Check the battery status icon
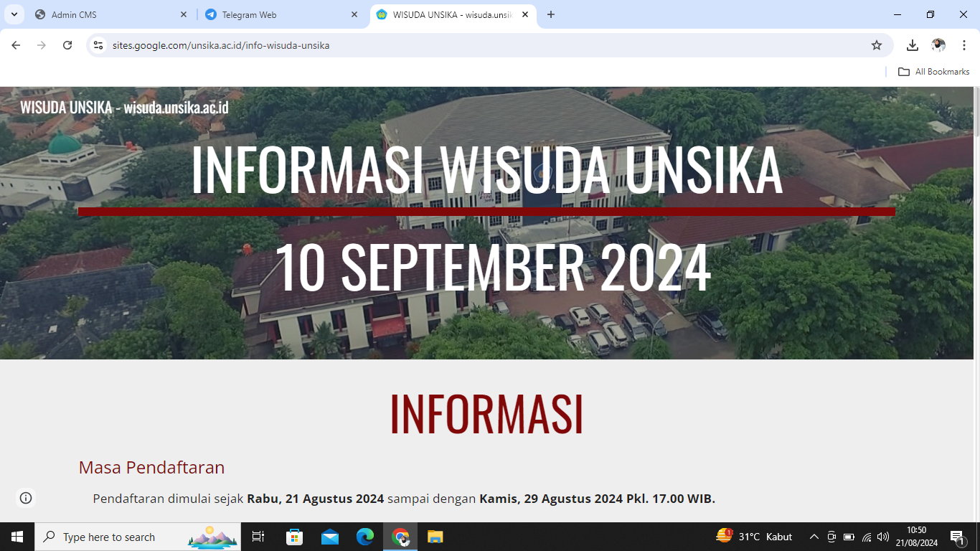Viewport: 980px width, 551px height. tap(849, 537)
